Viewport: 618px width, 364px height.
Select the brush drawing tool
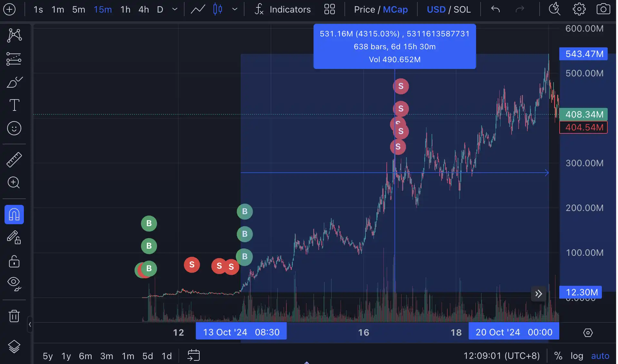tap(14, 82)
